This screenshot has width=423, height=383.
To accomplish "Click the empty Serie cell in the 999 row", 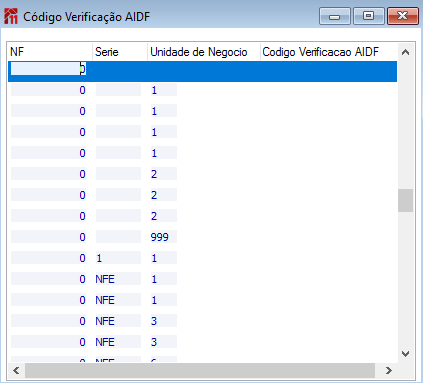I will tap(118, 237).
